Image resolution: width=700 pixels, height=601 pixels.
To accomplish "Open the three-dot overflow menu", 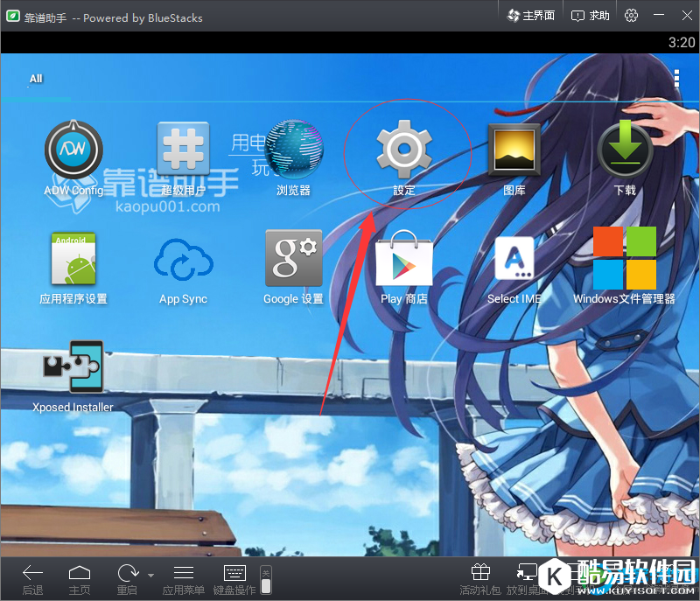I will pyautogui.click(x=676, y=79).
